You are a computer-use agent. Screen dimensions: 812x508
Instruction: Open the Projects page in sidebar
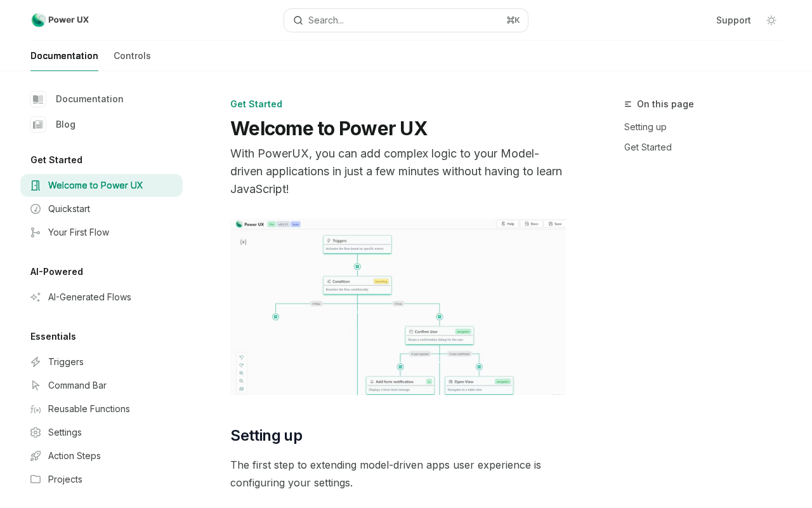pyautogui.click(x=101, y=479)
